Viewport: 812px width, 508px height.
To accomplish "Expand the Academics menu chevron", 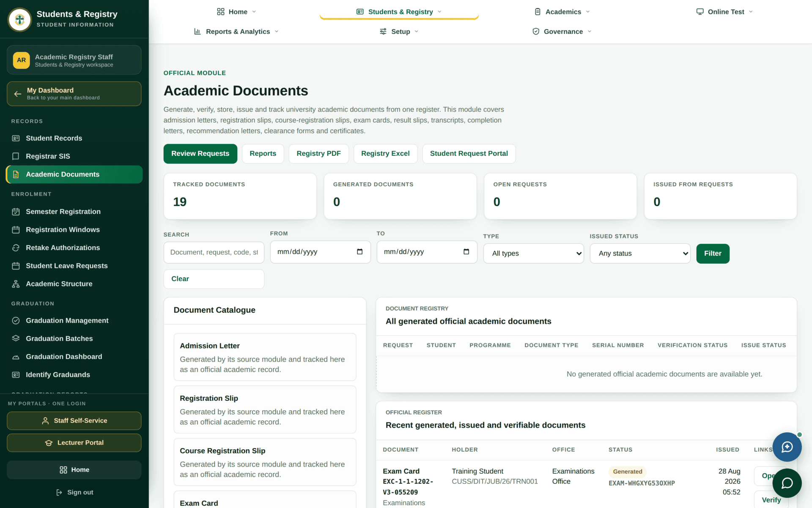I will [x=588, y=12].
